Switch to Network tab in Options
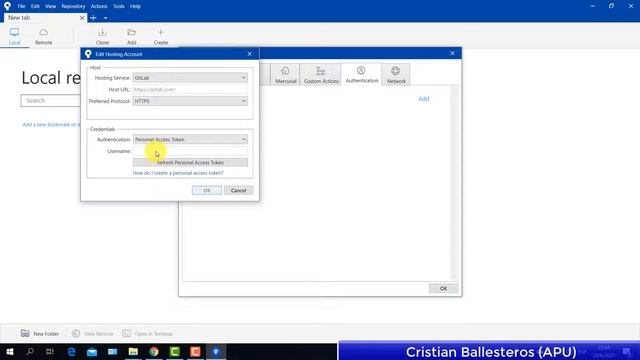Image resolution: width=640 pixels, height=360 pixels. [396, 75]
